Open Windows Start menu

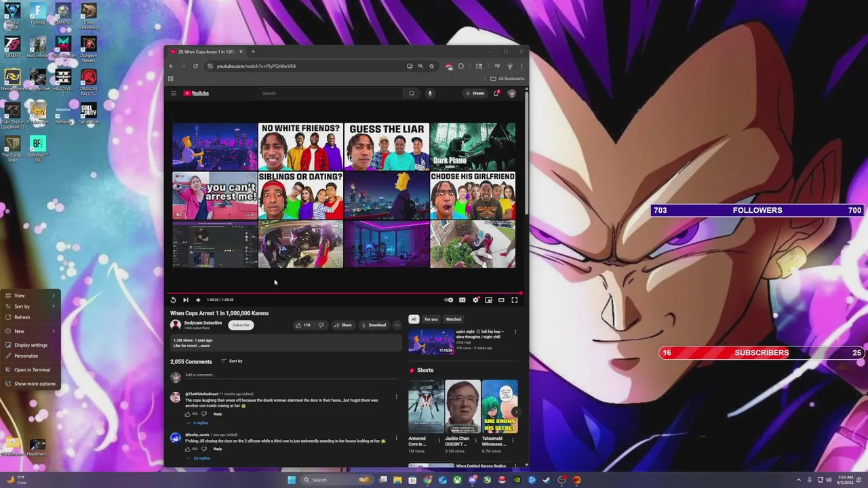click(292, 480)
